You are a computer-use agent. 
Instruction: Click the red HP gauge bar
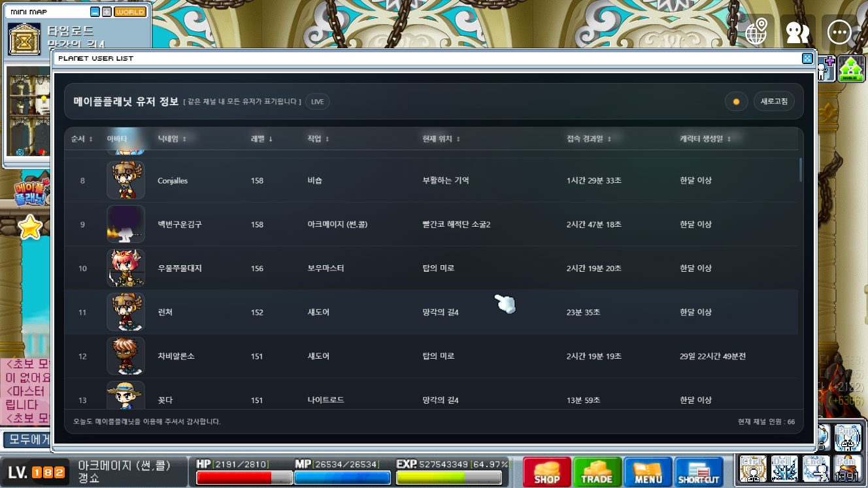(244, 478)
